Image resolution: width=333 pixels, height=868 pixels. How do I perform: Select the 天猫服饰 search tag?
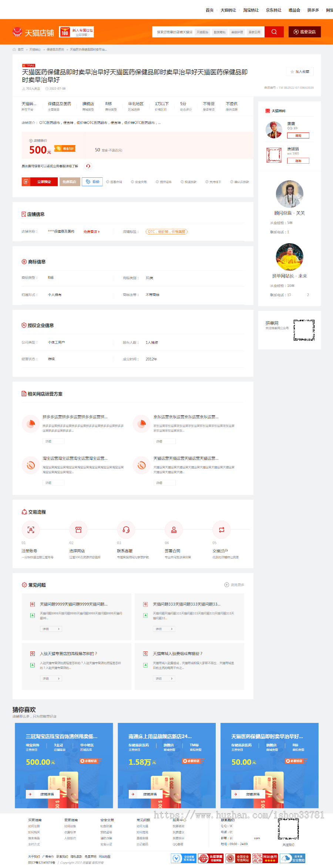click(202, 32)
